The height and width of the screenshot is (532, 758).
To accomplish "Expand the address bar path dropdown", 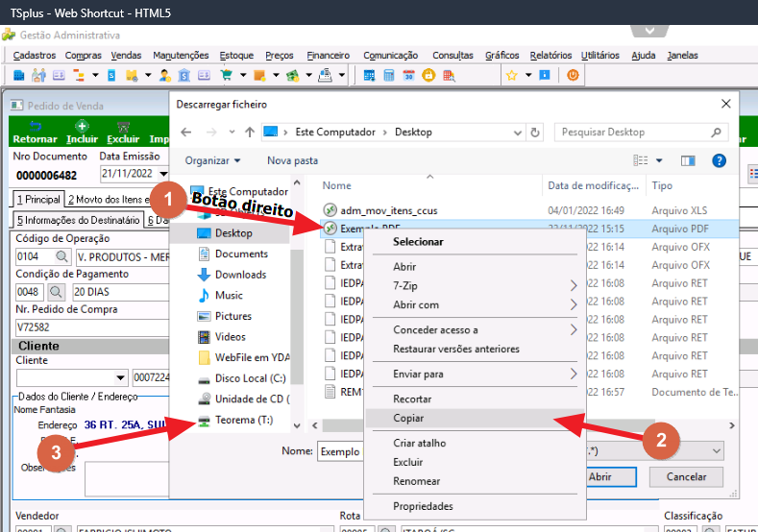I will coord(518,133).
